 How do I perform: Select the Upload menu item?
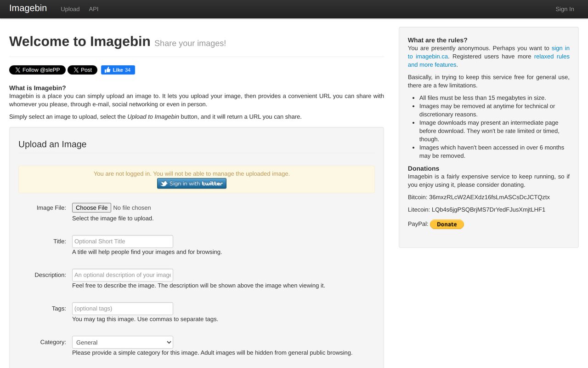tap(70, 9)
